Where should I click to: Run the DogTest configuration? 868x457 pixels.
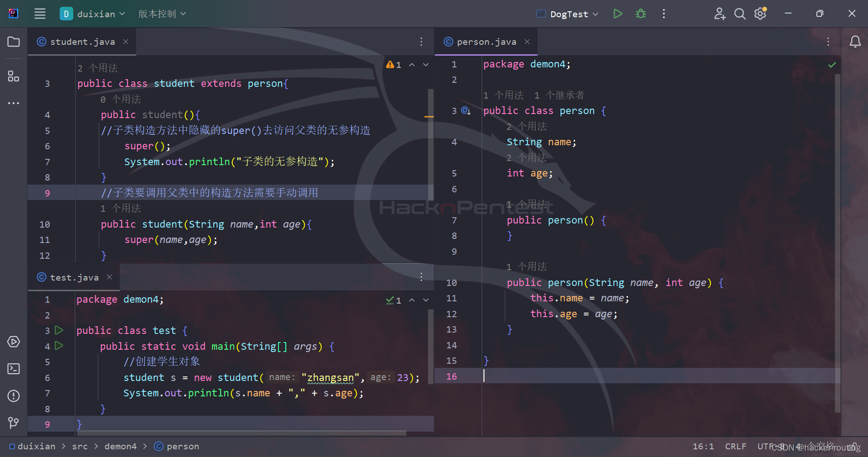point(618,14)
